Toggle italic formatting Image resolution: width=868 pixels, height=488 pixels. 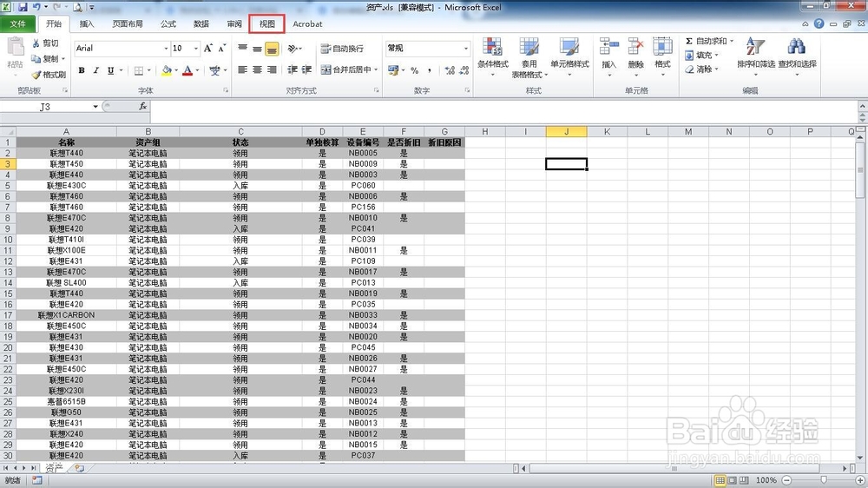(95, 70)
